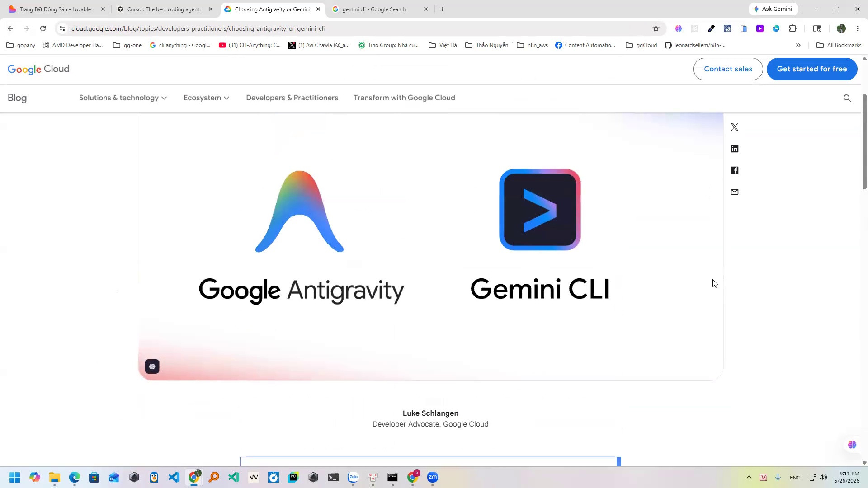Switch the ENG input language indicator

pyautogui.click(x=795, y=478)
